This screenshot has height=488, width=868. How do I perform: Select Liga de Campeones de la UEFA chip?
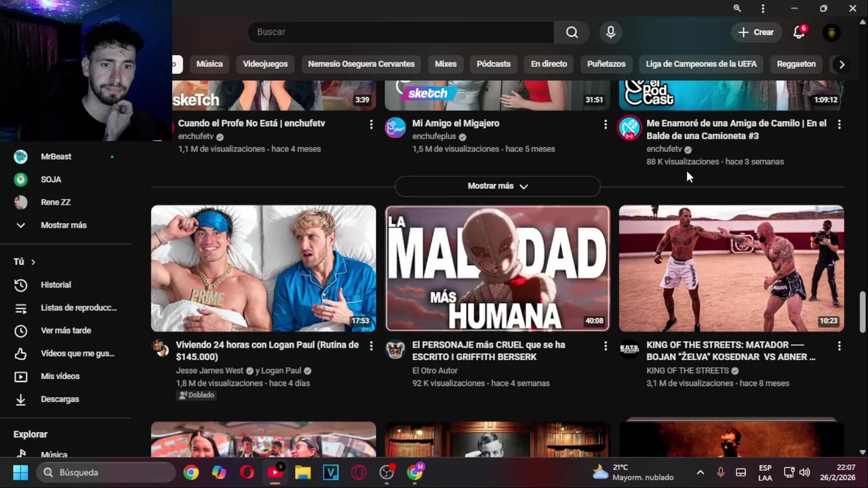(701, 64)
